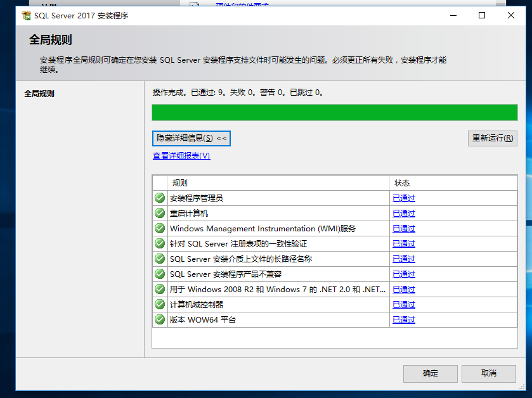Click the check icon for 注册表项的一致性验证
Viewport: 532px width, 398px height.
tap(160, 243)
